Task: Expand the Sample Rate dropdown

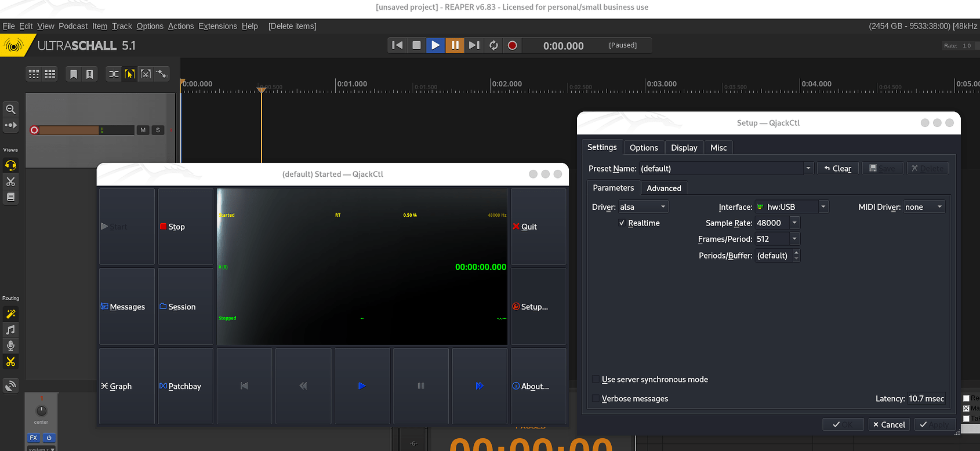Action: pos(794,223)
